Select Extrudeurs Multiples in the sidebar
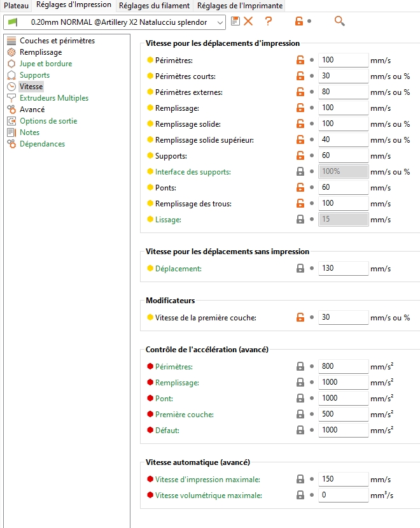 54,98
